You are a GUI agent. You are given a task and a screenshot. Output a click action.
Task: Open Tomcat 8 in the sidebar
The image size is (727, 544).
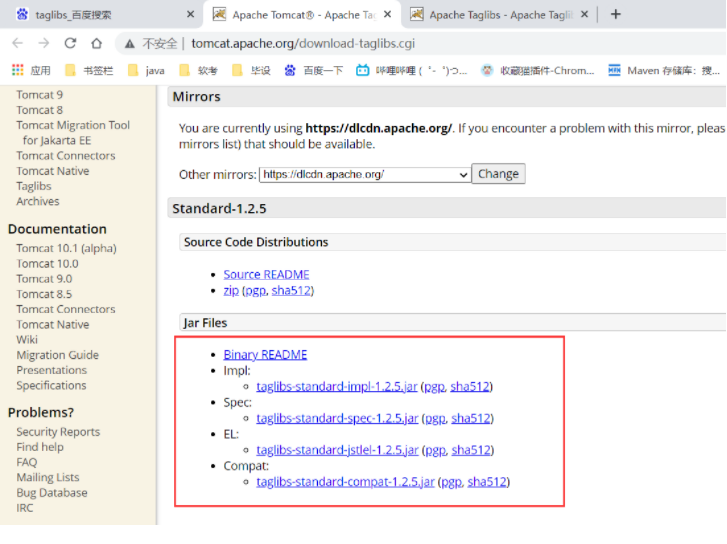pyautogui.click(x=39, y=110)
